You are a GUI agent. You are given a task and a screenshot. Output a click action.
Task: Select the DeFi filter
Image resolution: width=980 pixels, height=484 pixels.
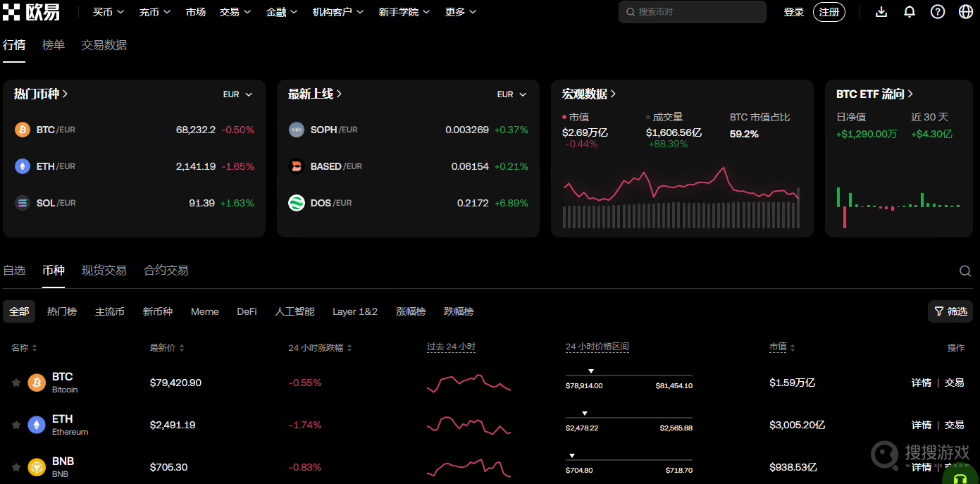[247, 311]
